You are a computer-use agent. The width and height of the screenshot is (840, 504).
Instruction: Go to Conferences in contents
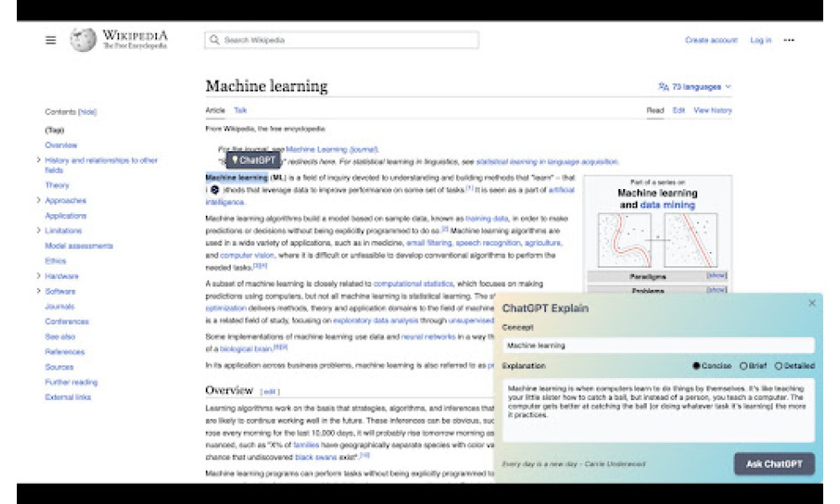(x=67, y=322)
